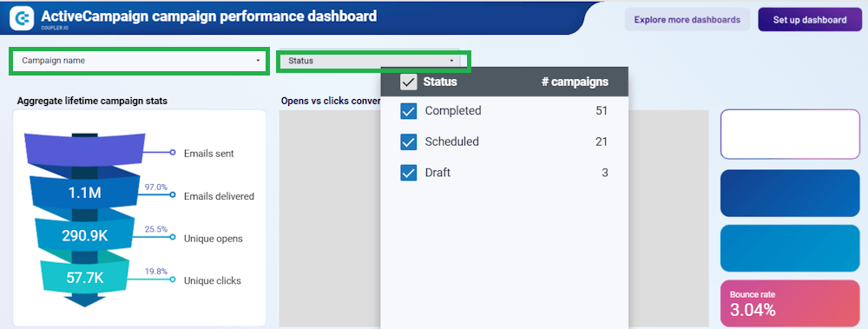Click the 19.8% click rate value

click(x=155, y=272)
